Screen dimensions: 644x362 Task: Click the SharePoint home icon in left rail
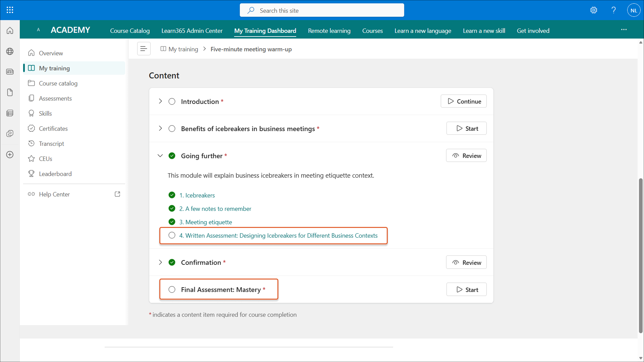tap(10, 31)
